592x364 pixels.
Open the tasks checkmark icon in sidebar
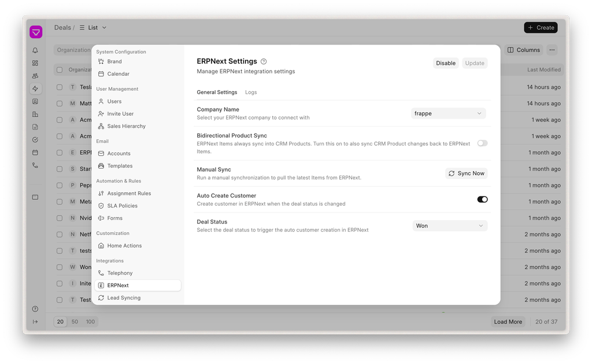tap(35, 140)
